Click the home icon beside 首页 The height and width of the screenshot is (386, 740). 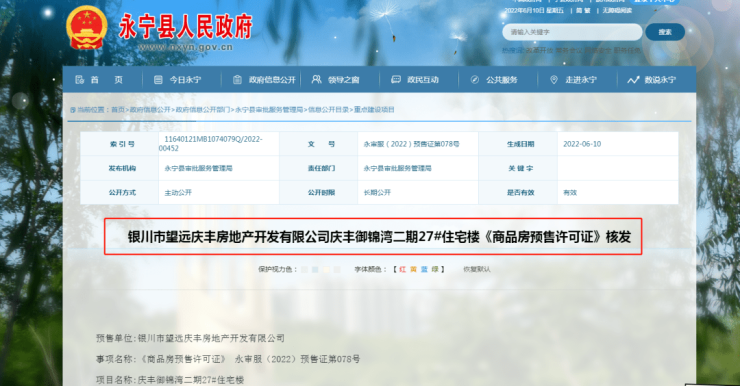(x=80, y=80)
